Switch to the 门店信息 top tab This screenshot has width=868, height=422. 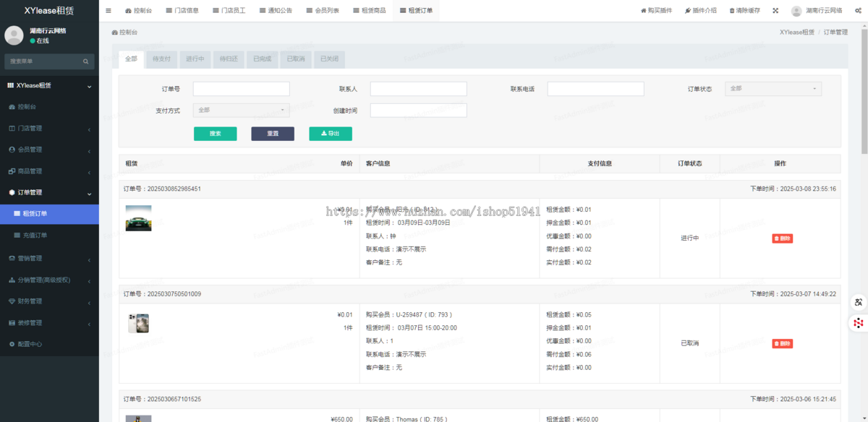[x=182, y=11]
